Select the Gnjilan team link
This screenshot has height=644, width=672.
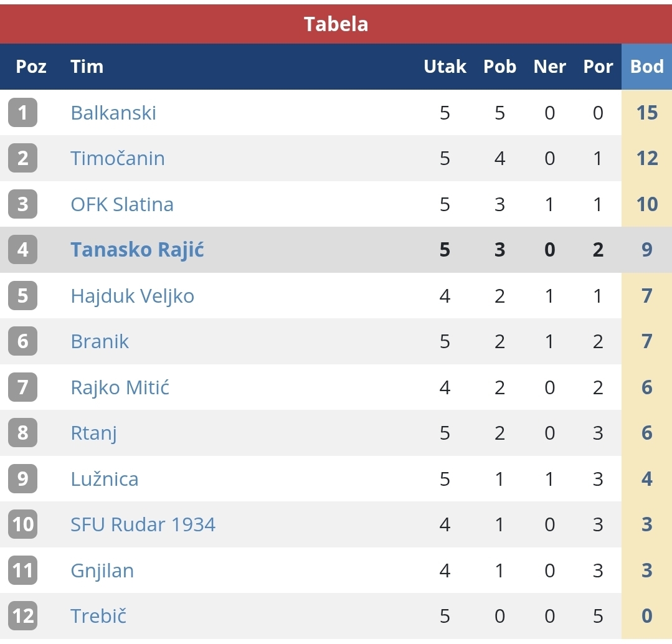click(102, 571)
